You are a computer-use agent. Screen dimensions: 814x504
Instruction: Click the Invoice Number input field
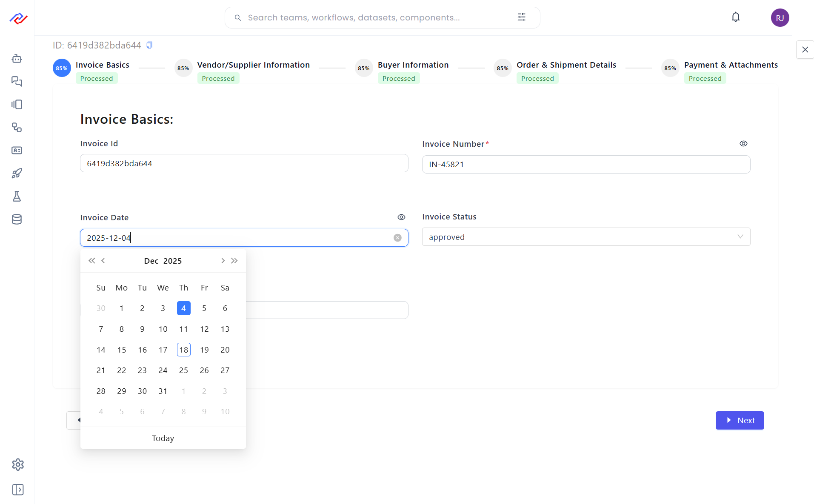point(586,165)
